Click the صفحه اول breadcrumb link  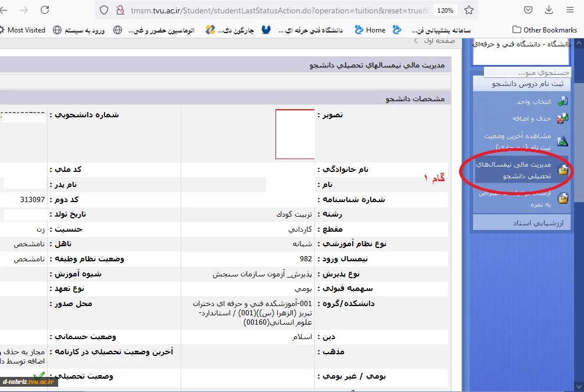[439, 41]
